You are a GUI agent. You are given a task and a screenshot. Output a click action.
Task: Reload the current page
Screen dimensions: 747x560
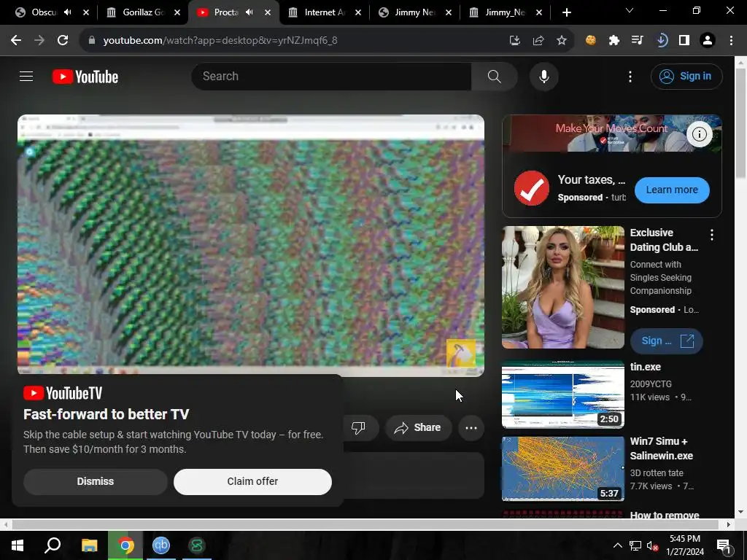coord(63,41)
